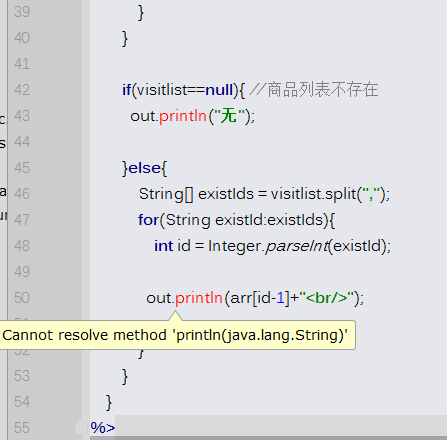
Task: Click the italic parseInt method
Action: pyautogui.click(x=297, y=246)
